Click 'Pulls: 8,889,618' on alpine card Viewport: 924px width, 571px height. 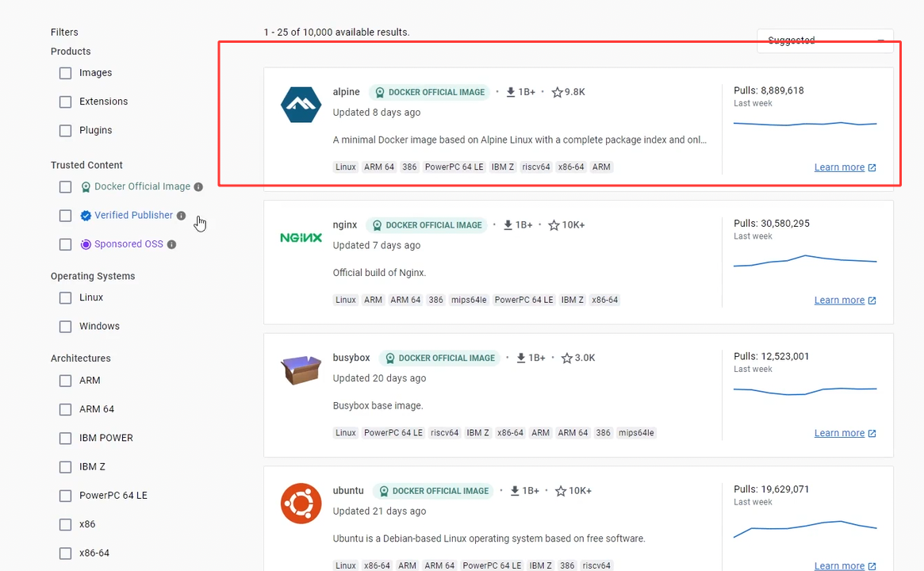coord(769,90)
